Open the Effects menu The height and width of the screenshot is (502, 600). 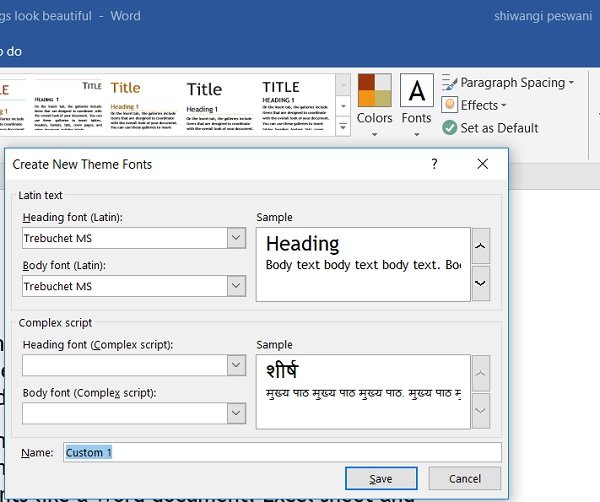(474, 105)
